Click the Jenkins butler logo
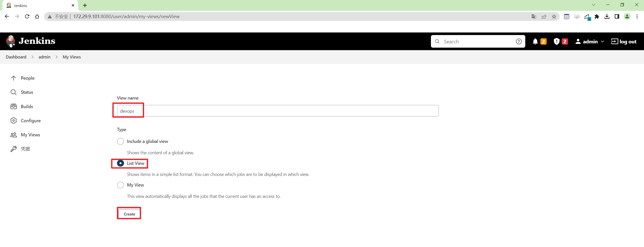This screenshot has height=247, width=644. (x=11, y=41)
